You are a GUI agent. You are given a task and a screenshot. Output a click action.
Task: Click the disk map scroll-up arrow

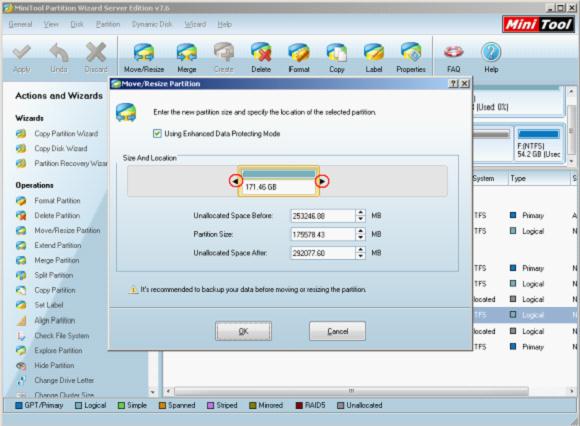571,91
